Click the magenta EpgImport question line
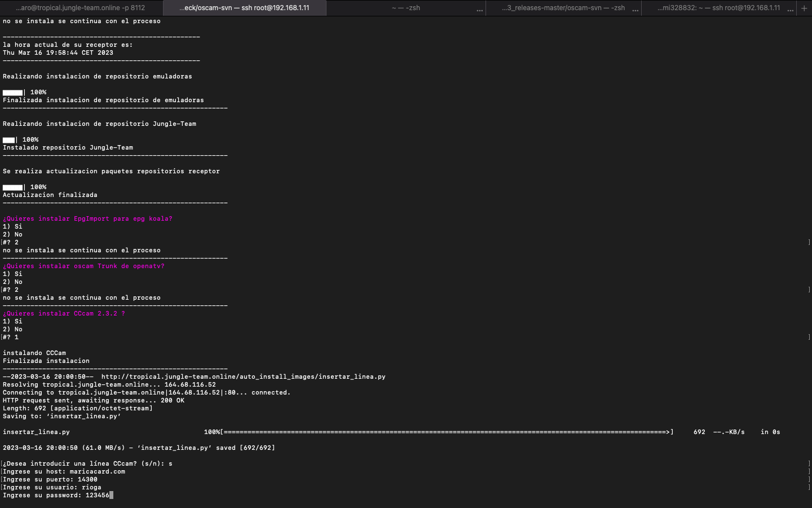This screenshot has height=508, width=812. (x=87, y=218)
